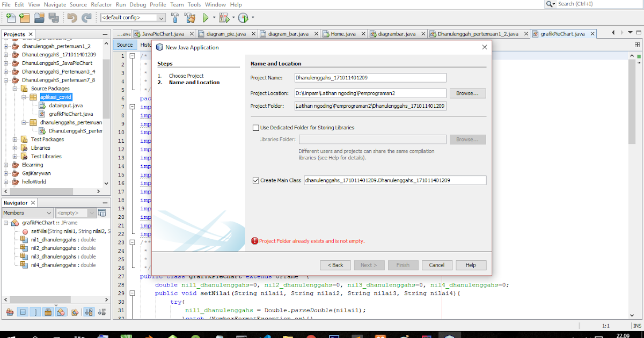Uncheck the Create Main Class checkbox

coord(256,180)
